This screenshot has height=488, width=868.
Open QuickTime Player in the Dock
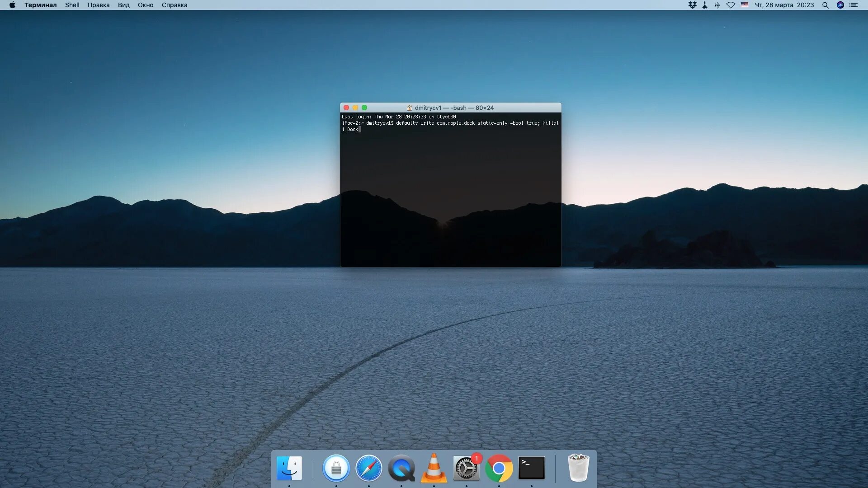[401, 468]
